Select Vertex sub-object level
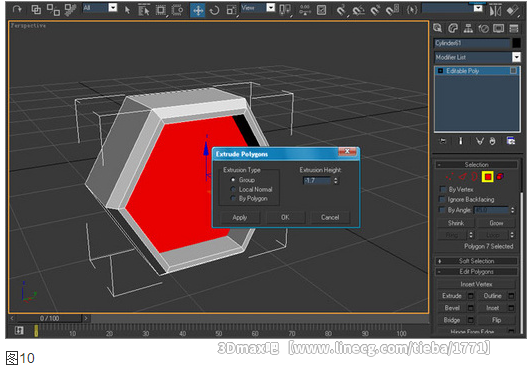 449,176
